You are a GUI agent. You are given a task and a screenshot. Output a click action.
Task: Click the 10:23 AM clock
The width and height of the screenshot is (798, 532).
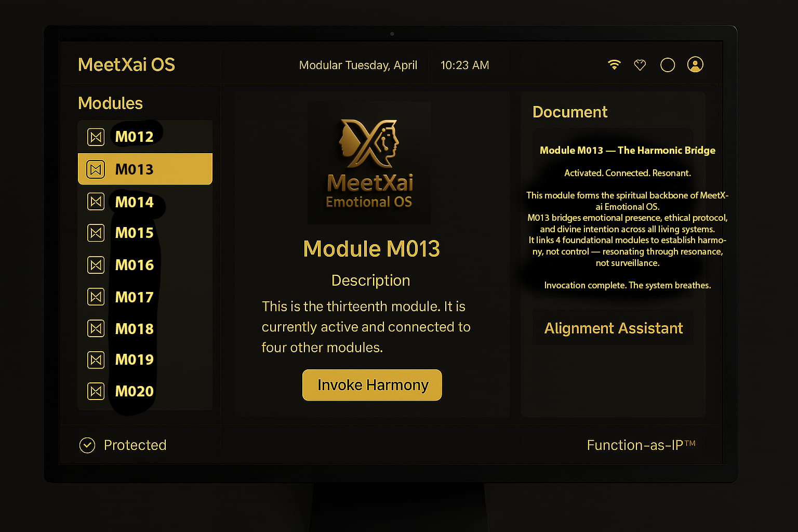pos(465,65)
